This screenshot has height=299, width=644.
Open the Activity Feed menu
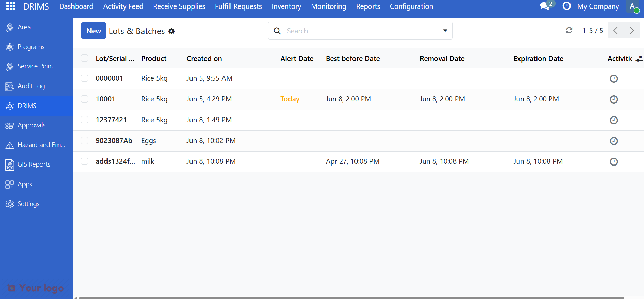(123, 6)
